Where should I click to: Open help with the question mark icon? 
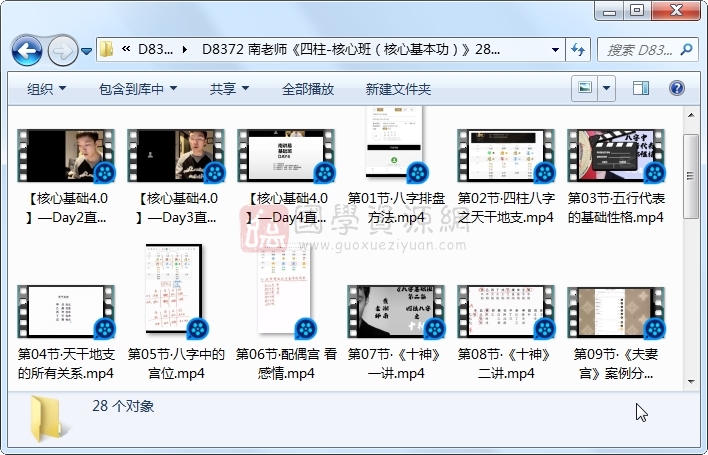(679, 89)
